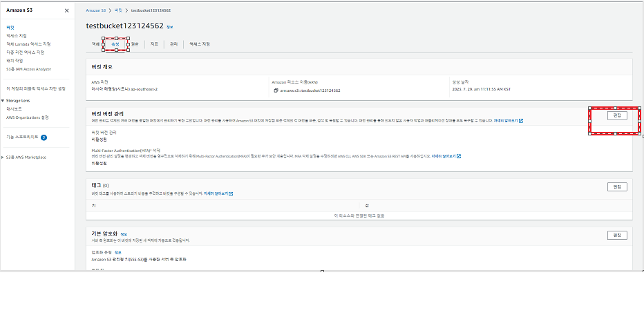Open S3용 IAM Access Analyzer
644x324 pixels.
pos(29,69)
